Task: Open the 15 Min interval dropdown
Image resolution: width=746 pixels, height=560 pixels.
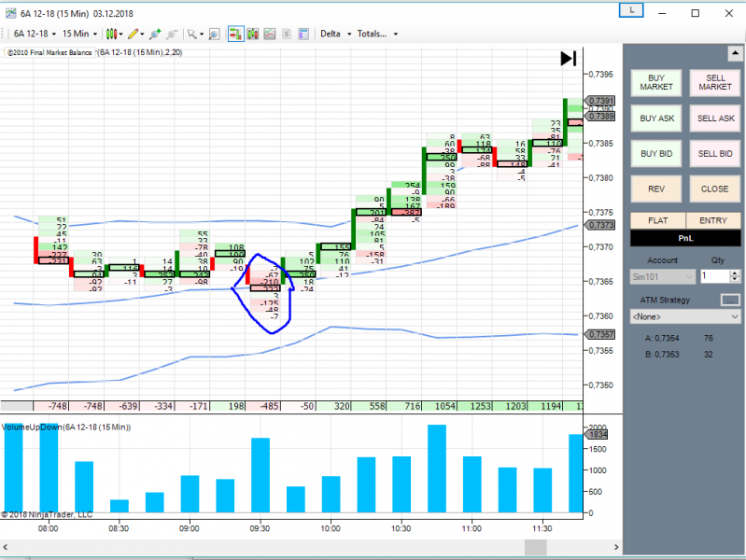Action: pyautogui.click(x=80, y=34)
